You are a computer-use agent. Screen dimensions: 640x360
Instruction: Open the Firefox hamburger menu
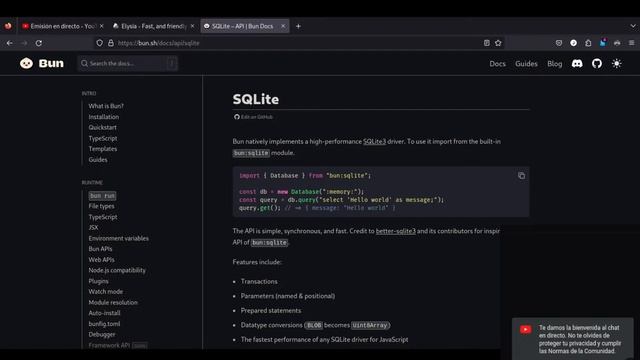point(631,43)
